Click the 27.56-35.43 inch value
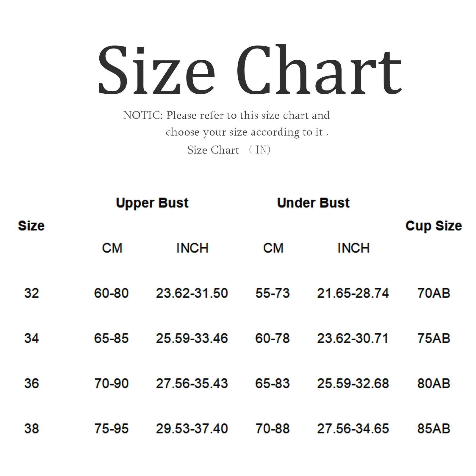This screenshot has width=476, height=476. pyautogui.click(x=192, y=383)
